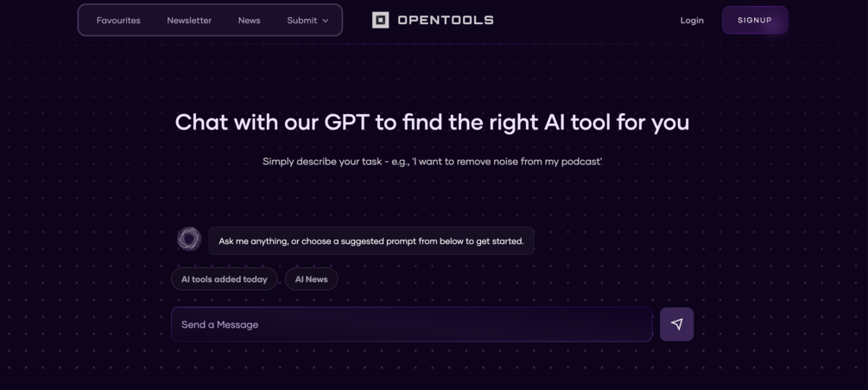868x390 pixels.
Task: Click the chevron arrow beside Submit
Action: click(326, 21)
